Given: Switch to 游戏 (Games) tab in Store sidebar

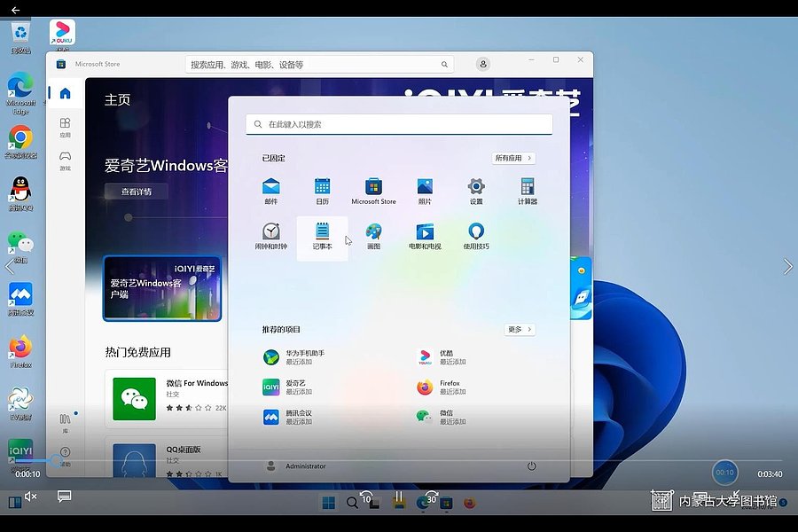Looking at the screenshot, I should pyautogui.click(x=65, y=160).
